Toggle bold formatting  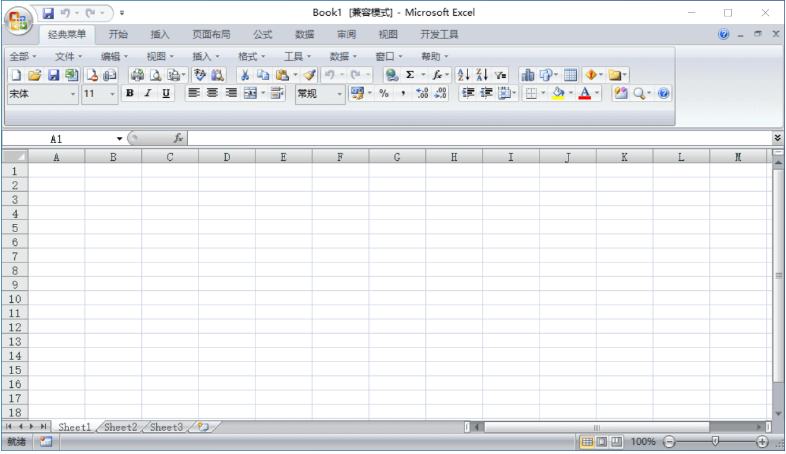coord(130,93)
